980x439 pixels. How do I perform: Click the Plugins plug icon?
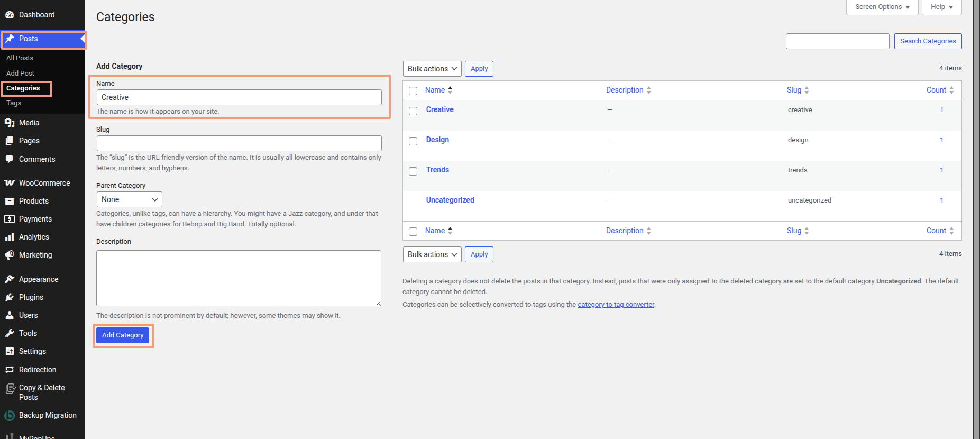(10, 297)
